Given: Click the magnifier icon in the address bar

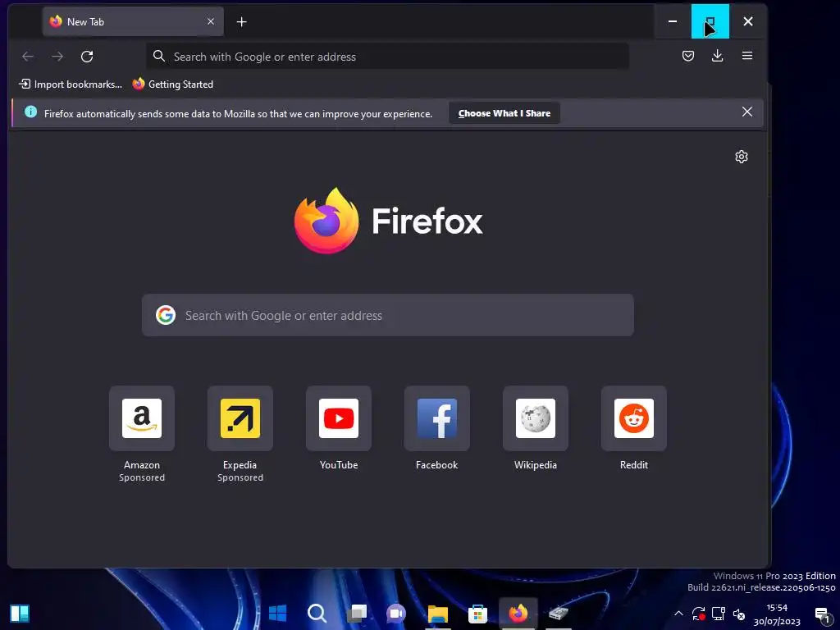Looking at the screenshot, I should [x=158, y=56].
